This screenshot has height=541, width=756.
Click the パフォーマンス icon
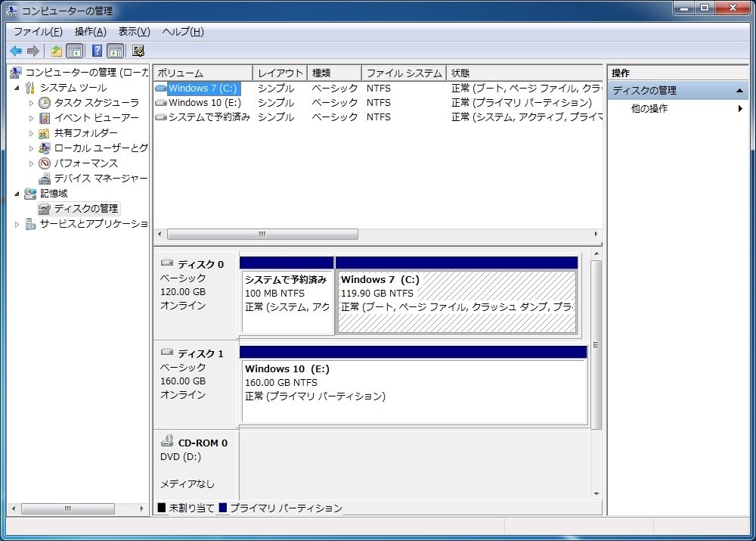coord(45,163)
